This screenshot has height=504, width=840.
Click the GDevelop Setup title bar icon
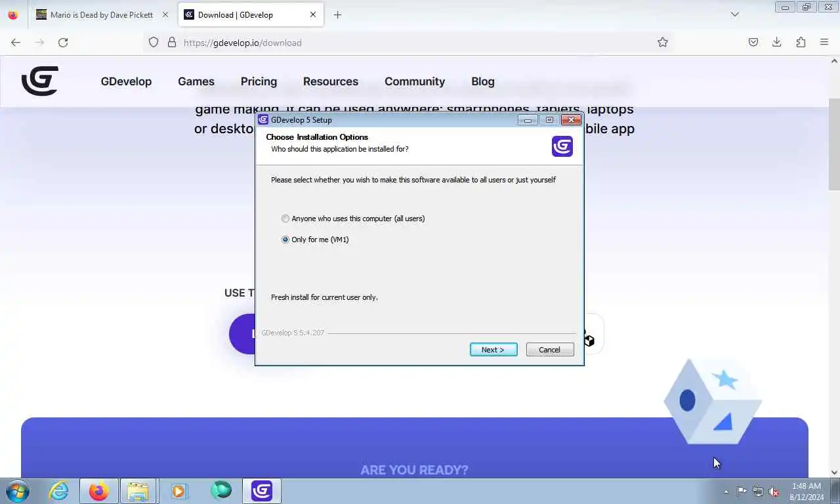click(263, 119)
